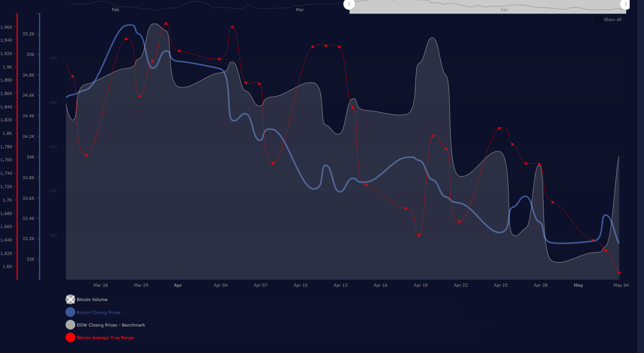Click the Bitcoin Closing Prices legend label
Viewport: 644px width, 353px height.
tap(99, 313)
